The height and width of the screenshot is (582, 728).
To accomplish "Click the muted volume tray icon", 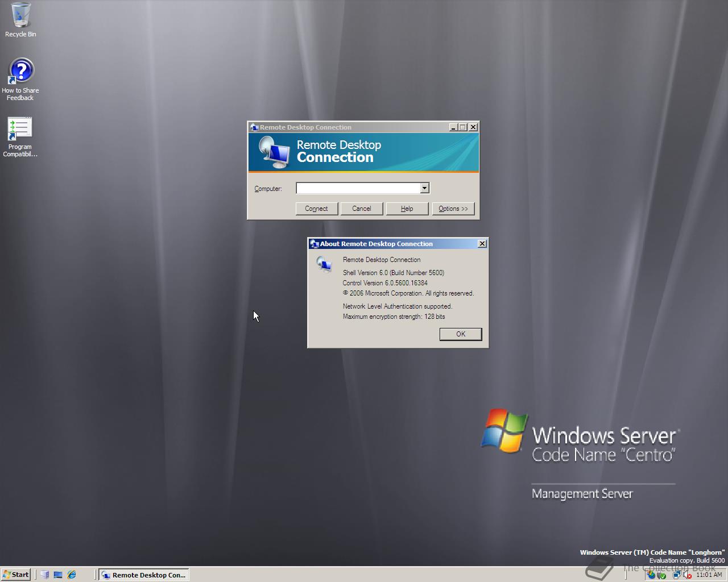I will coord(687,575).
